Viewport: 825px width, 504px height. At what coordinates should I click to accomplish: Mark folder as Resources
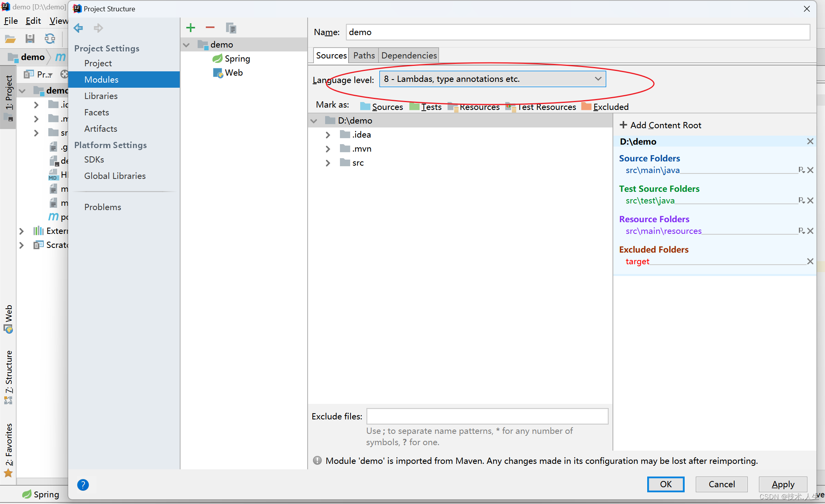coord(473,106)
